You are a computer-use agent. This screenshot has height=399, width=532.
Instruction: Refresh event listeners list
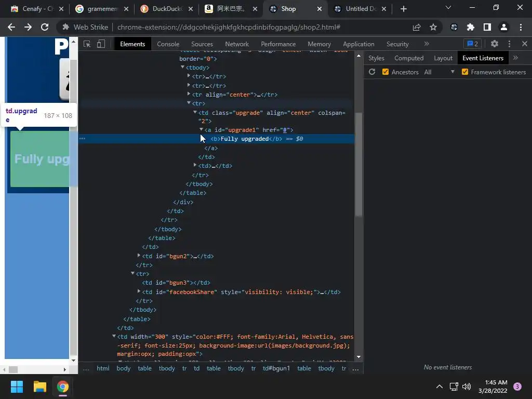pos(372,72)
